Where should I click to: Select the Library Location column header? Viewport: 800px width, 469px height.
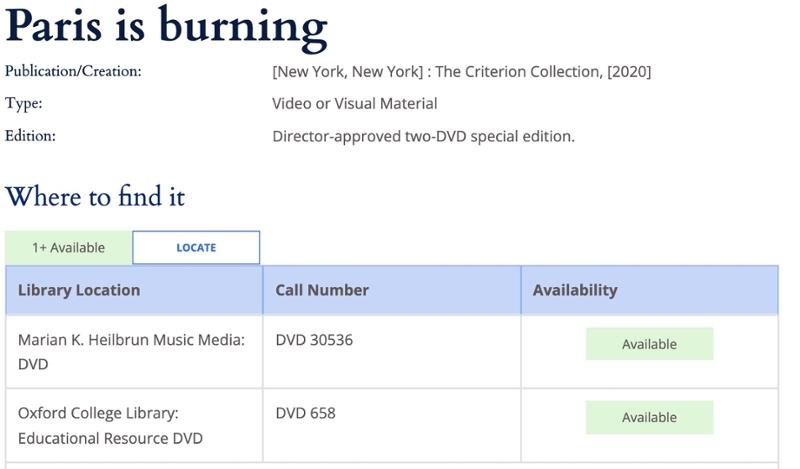(x=134, y=290)
